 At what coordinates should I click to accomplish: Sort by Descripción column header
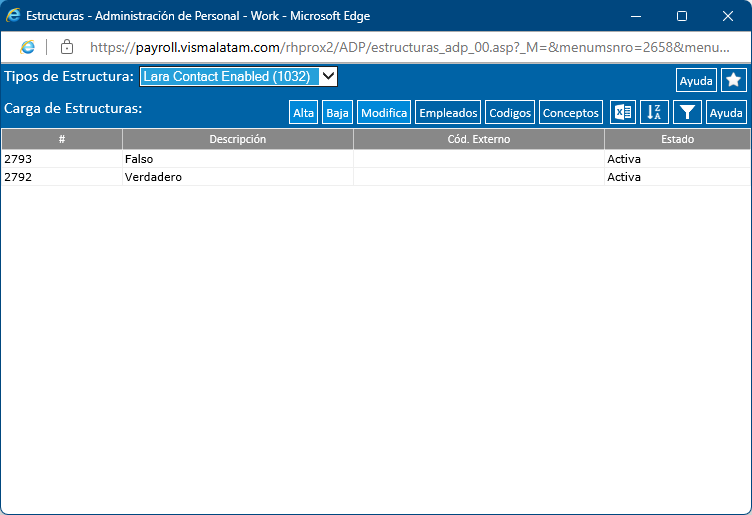point(238,139)
